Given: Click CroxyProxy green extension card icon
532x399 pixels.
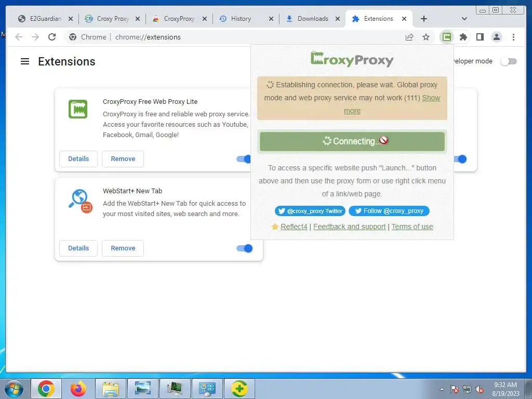Looking at the screenshot, I should pyautogui.click(x=78, y=109).
